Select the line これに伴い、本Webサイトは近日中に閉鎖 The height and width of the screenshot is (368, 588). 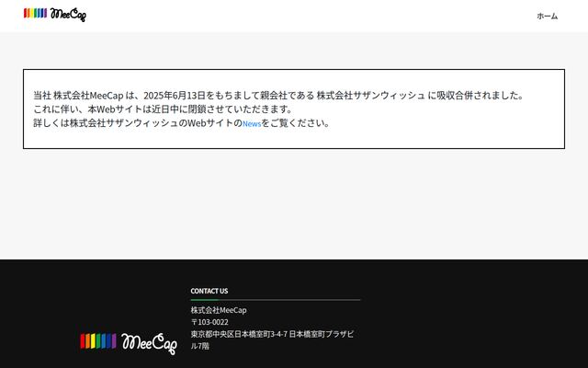click(163, 109)
